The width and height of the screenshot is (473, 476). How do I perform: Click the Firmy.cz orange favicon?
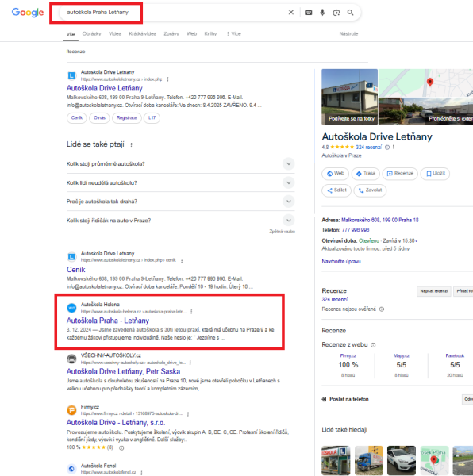click(x=71, y=410)
